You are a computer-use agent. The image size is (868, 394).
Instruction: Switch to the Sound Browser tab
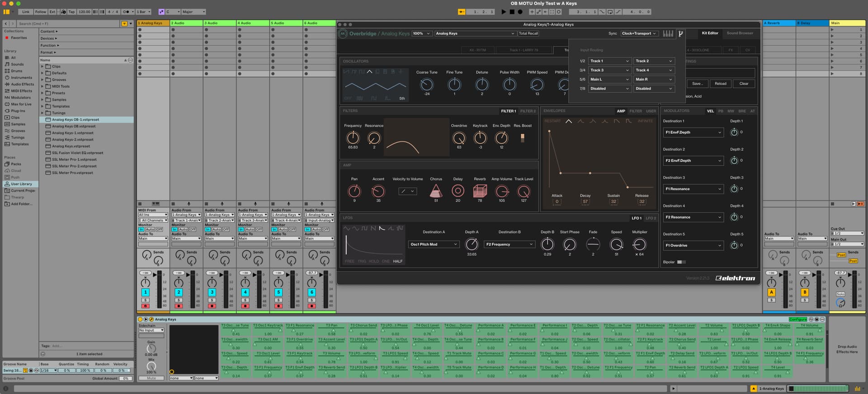click(x=740, y=33)
